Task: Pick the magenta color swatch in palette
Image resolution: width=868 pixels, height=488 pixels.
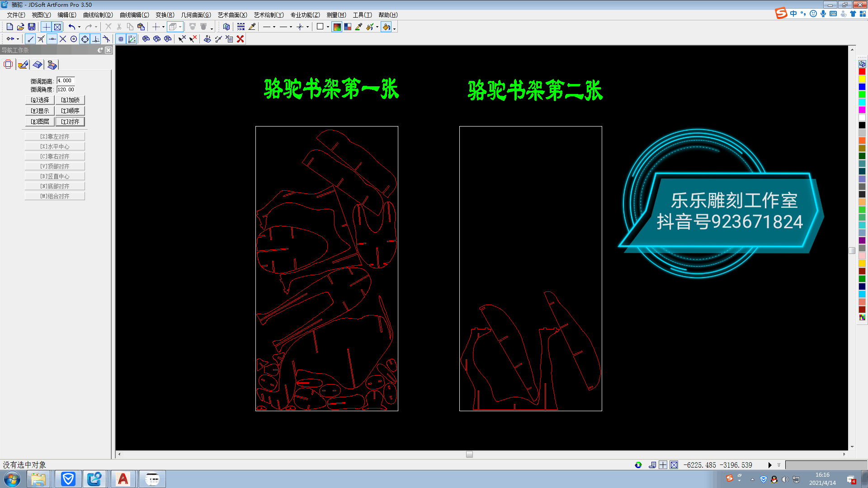Action: [862, 110]
